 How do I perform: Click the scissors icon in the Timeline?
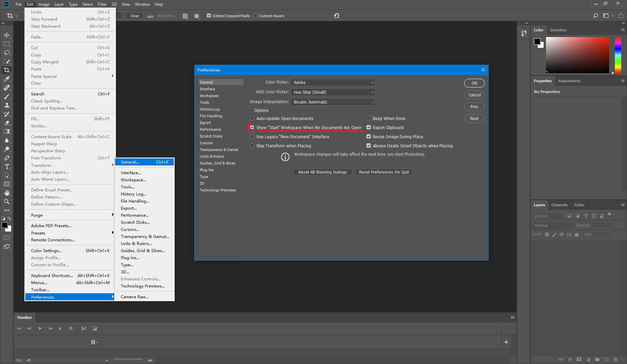click(x=84, y=328)
